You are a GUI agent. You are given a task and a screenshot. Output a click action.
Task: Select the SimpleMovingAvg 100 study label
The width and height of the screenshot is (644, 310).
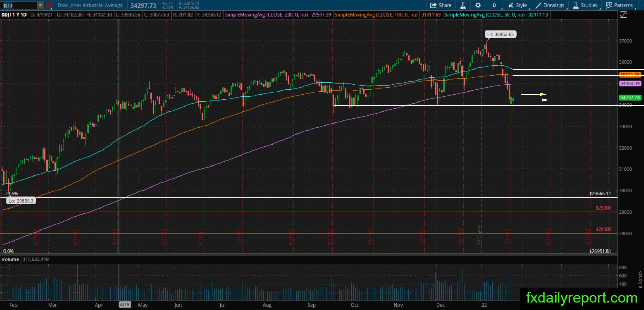376,15
